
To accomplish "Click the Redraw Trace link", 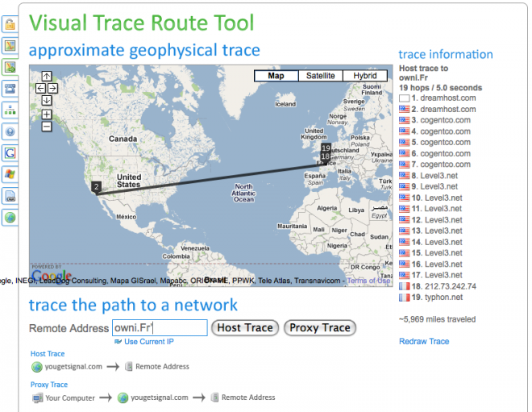I will click(x=424, y=342).
